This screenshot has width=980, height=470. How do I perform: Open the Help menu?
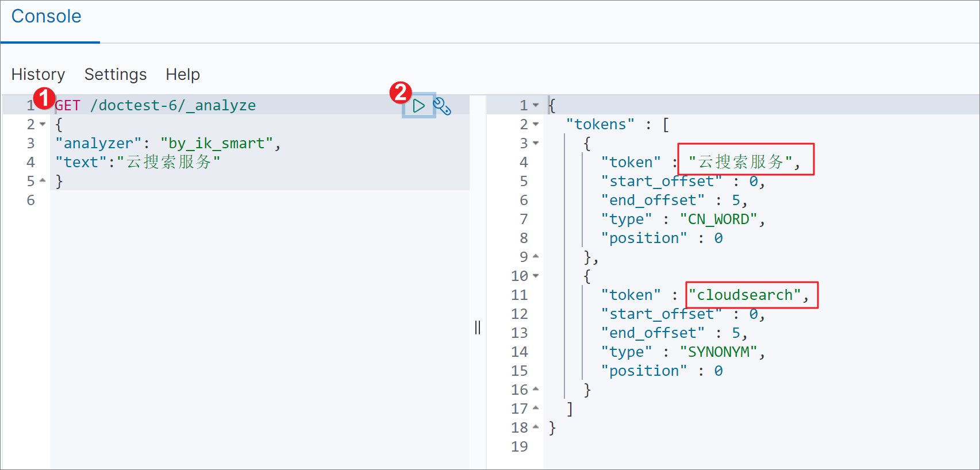point(183,74)
